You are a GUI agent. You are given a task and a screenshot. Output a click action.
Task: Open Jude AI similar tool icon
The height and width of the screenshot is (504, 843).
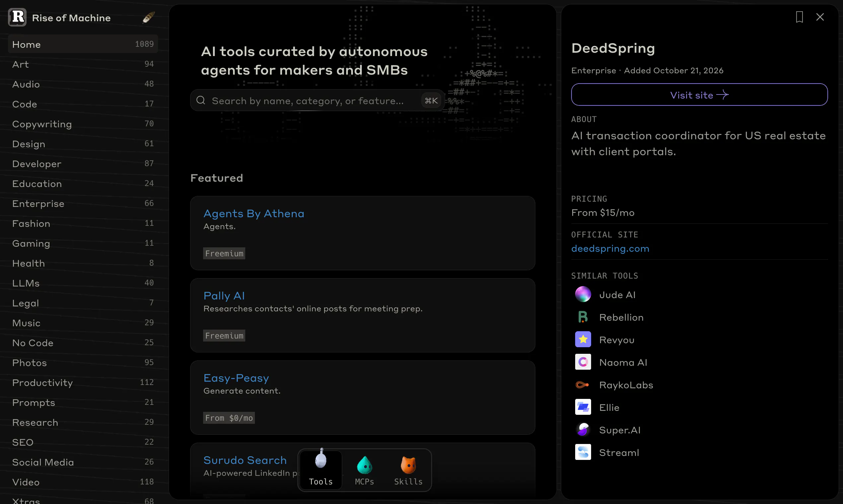click(x=583, y=294)
